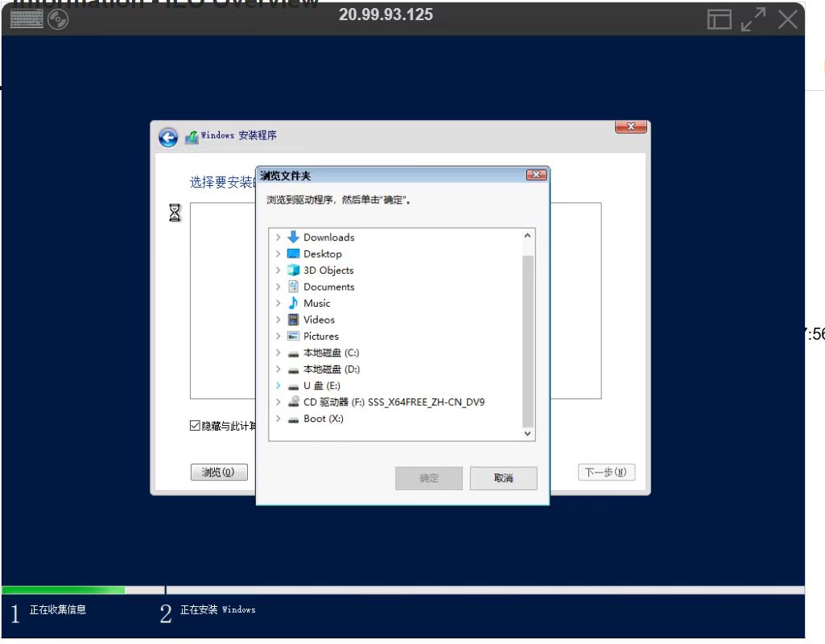Image resolution: width=825 pixels, height=644 pixels.
Task: Select the Downloads folder
Action: coord(329,237)
